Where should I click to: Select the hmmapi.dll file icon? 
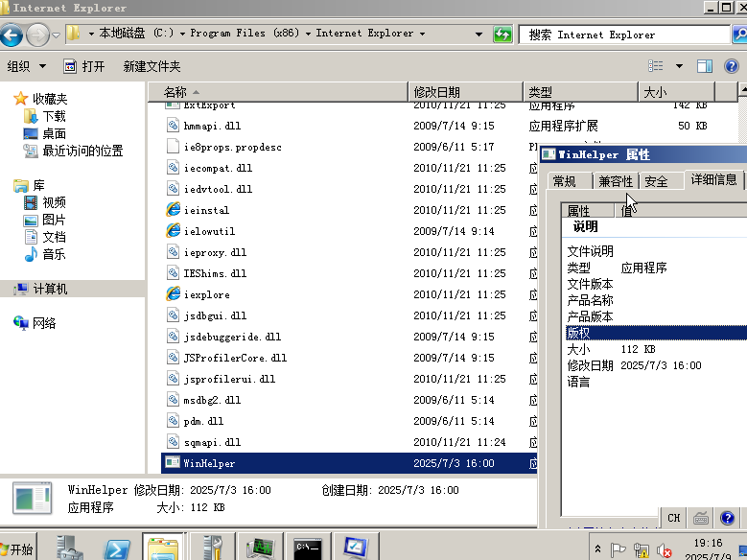coord(173,126)
